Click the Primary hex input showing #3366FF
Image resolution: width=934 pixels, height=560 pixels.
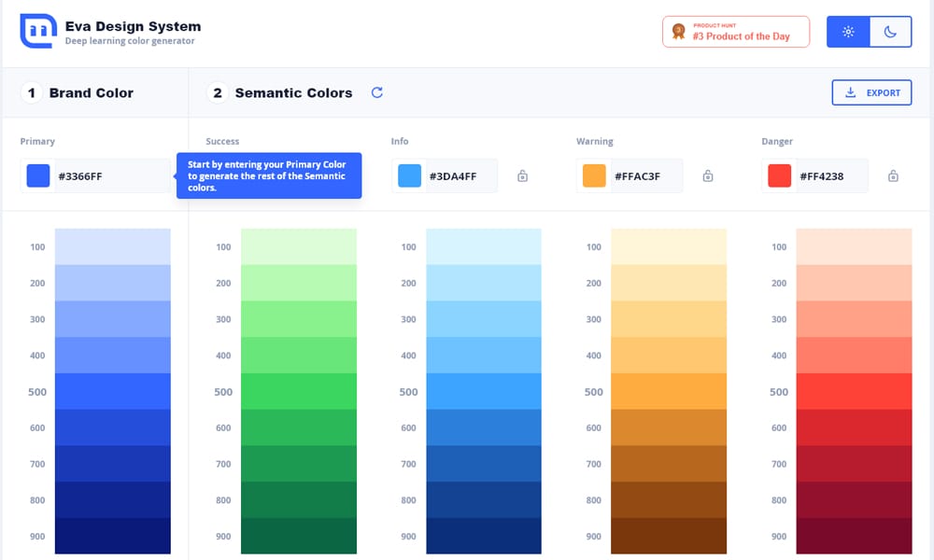tap(93, 175)
